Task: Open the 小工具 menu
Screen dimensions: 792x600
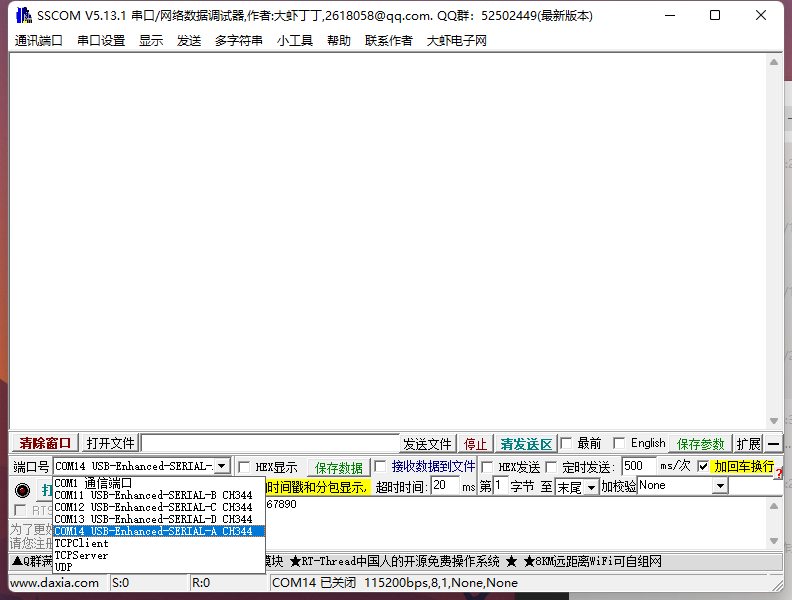Action: pos(295,41)
